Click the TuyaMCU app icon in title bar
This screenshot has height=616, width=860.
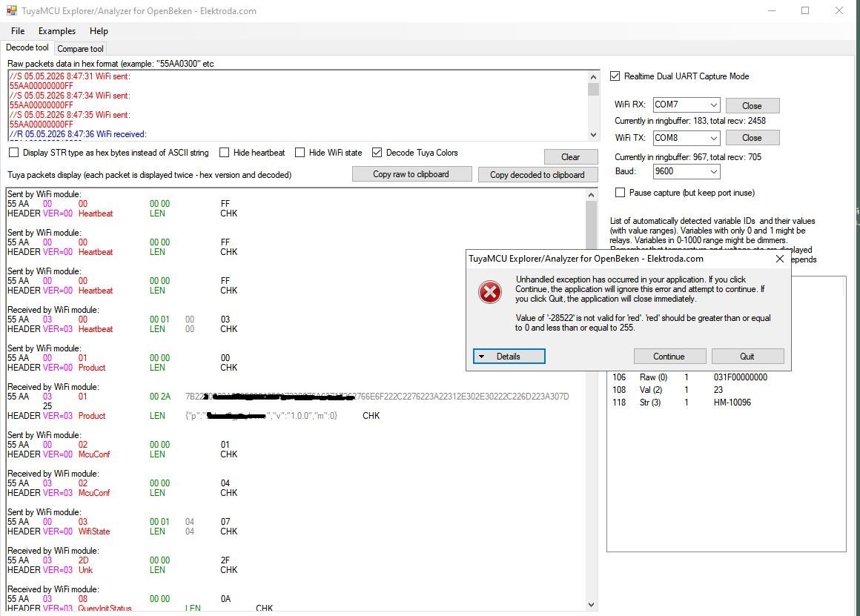coord(12,10)
